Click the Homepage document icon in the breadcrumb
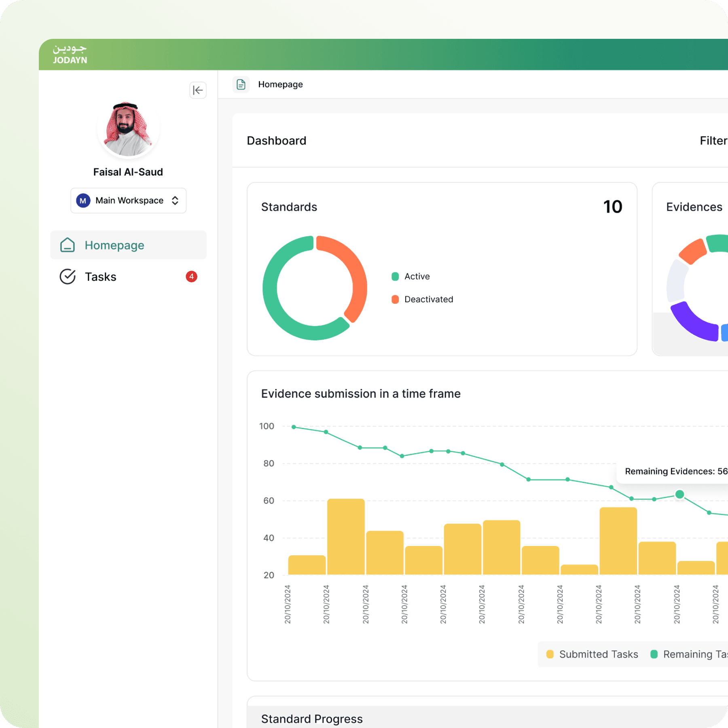 [x=241, y=84]
